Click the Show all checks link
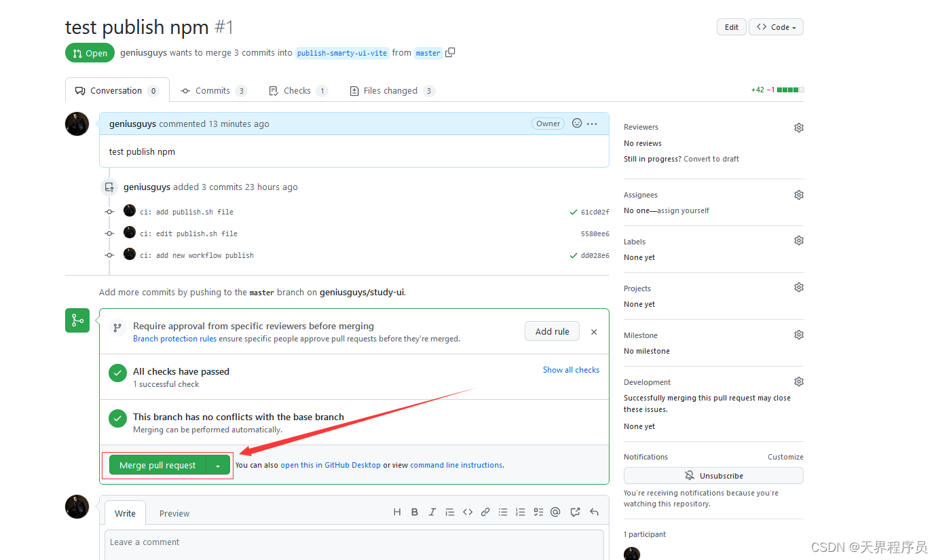938x560 pixels. (571, 370)
